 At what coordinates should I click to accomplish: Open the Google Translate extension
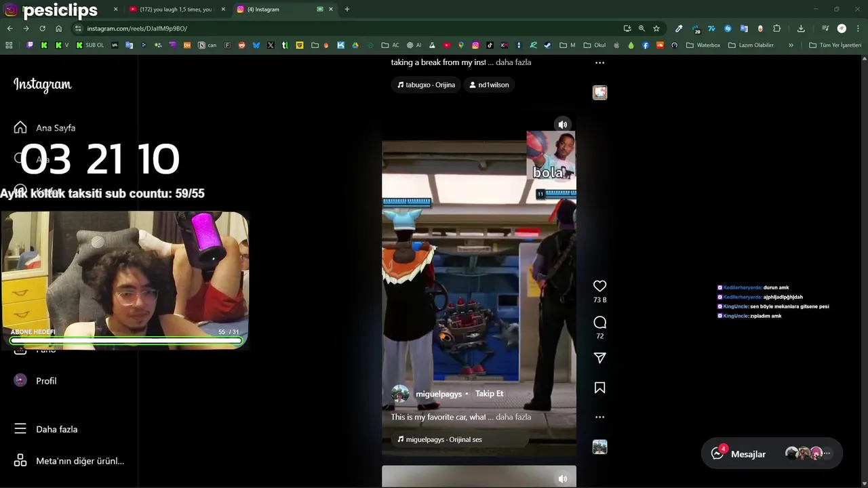point(744,28)
